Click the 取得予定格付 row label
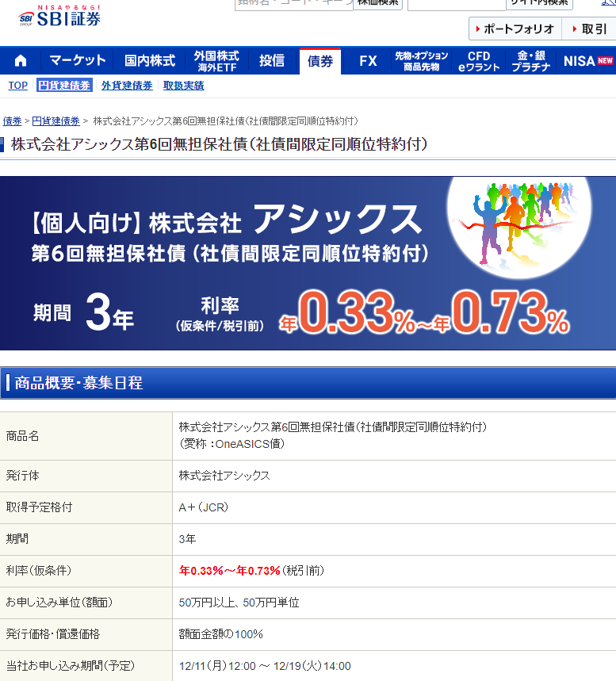Viewport: 616px width, 681px height. [x=39, y=507]
